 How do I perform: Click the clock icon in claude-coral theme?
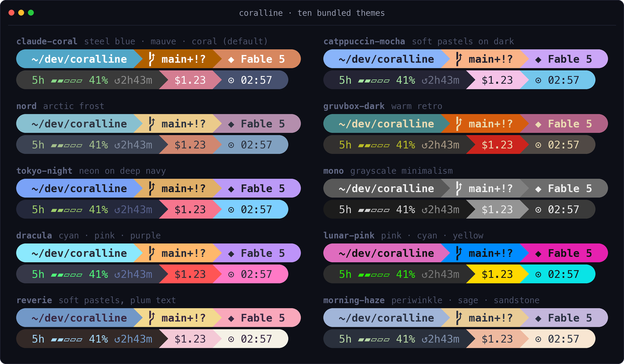coord(231,80)
